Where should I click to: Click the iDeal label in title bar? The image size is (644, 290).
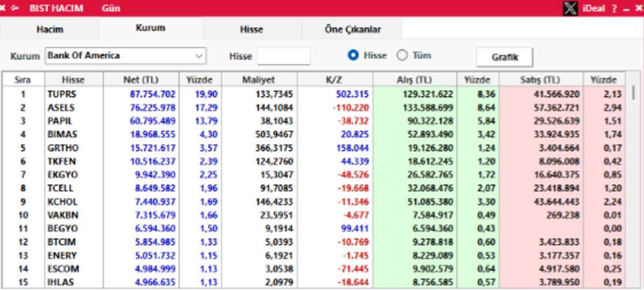(594, 9)
